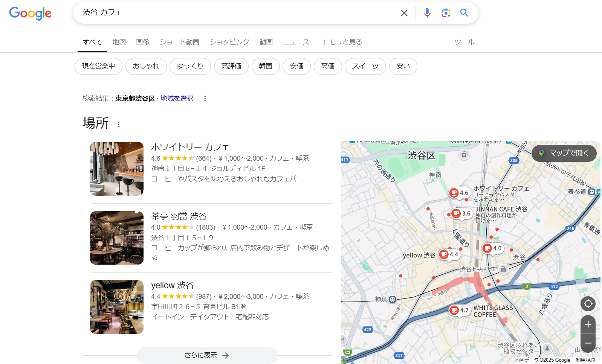Click into the 渋谷 カフェ search field

pyautogui.click(x=237, y=13)
